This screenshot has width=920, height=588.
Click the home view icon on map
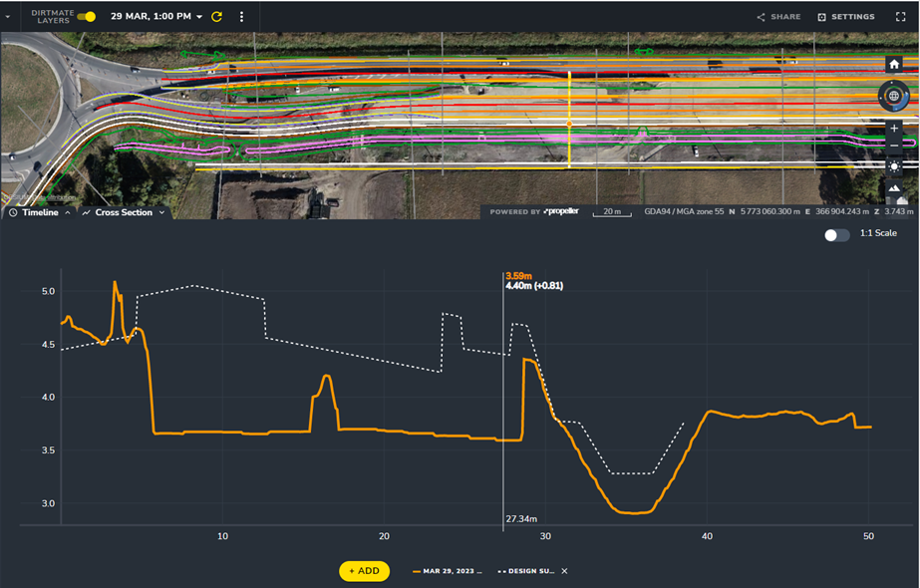tap(893, 64)
